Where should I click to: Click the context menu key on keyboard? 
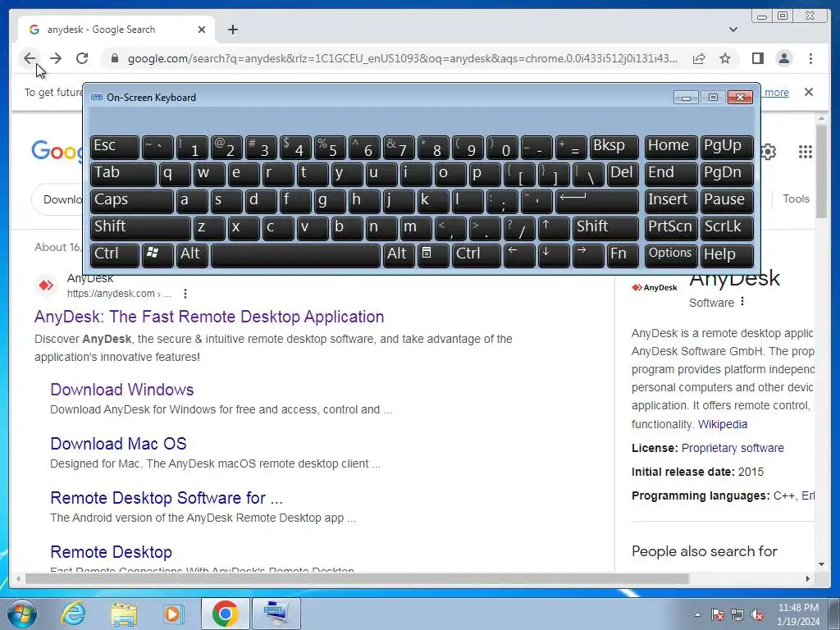point(433,255)
